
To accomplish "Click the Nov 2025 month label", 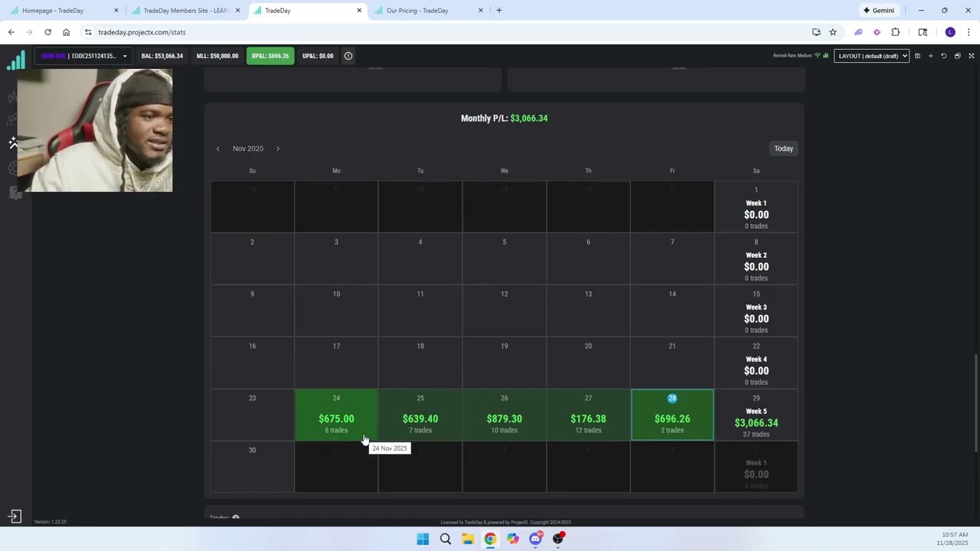I will click(x=248, y=148).
